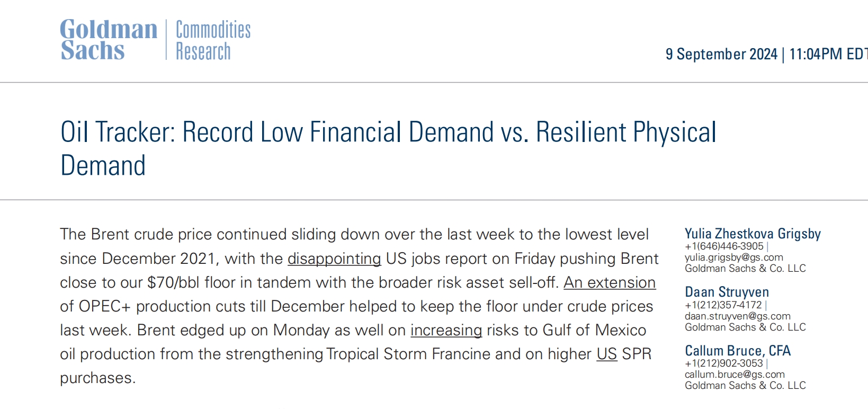
Task: Select author name Yulia Zhestkova Grigsby
Action: (752, 234)
